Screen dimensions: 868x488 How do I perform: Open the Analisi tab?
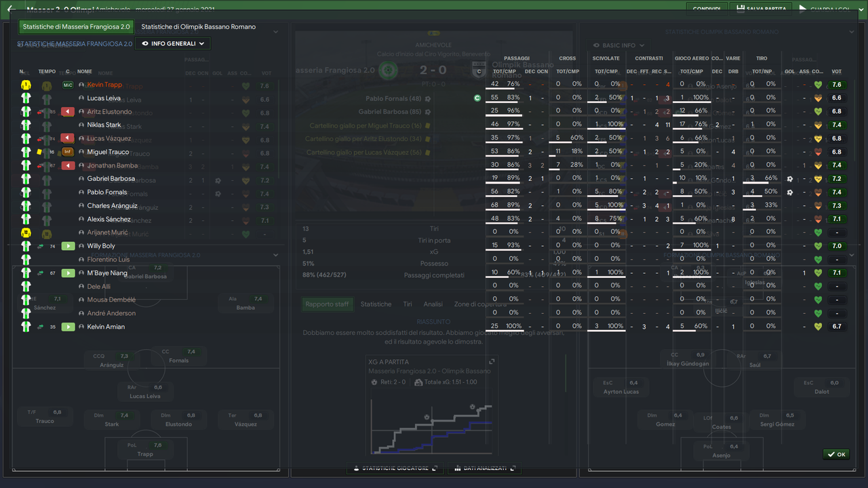click(433, 304)
